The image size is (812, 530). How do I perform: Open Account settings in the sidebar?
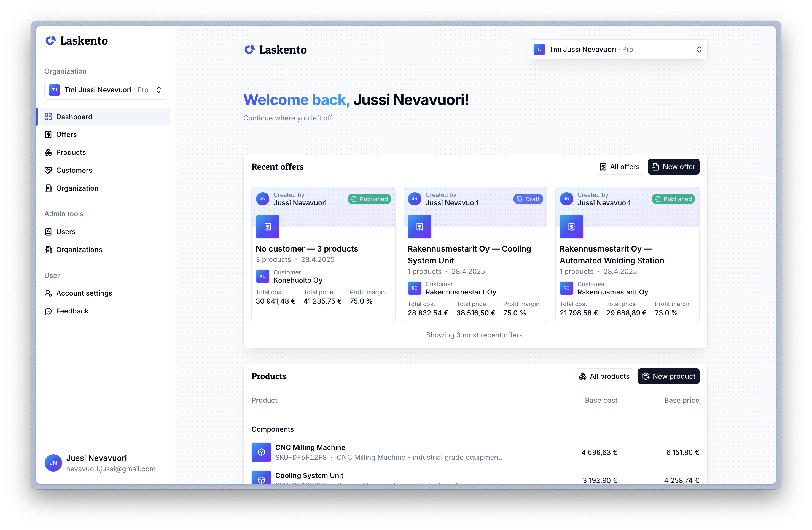point(84,293)
